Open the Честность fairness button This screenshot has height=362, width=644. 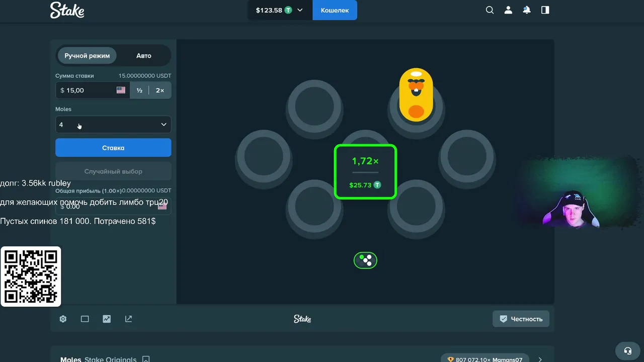[521, 319]
